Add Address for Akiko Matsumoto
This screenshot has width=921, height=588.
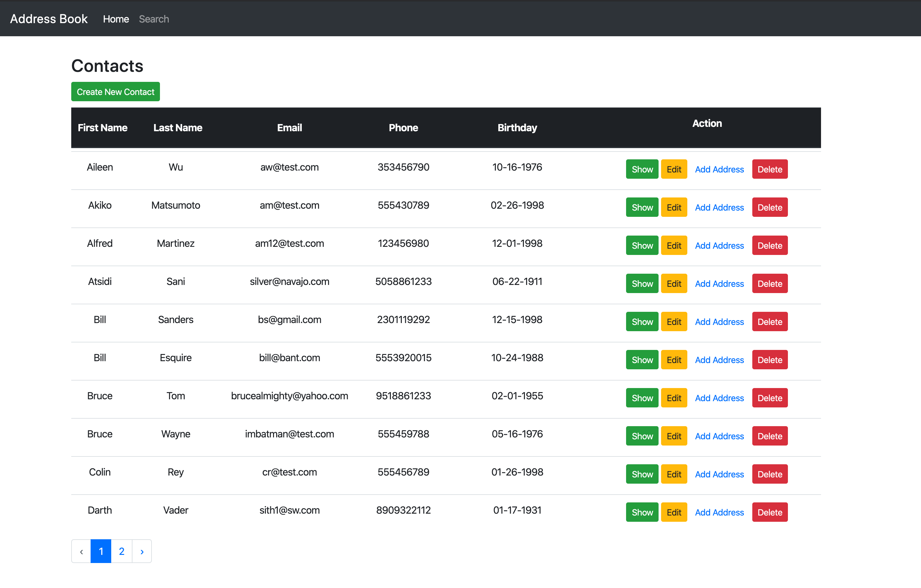(719, 207)
